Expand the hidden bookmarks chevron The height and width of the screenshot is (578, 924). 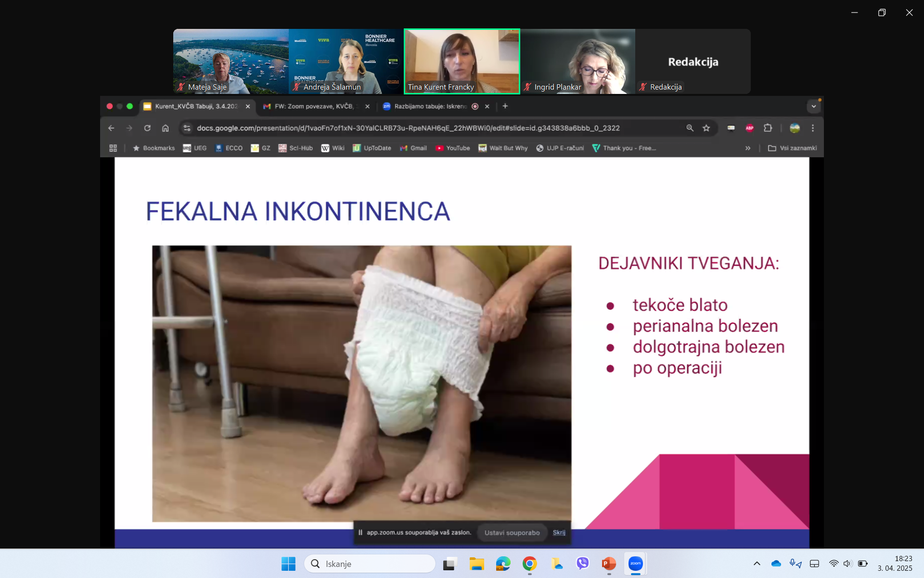(x=748, y=148)
